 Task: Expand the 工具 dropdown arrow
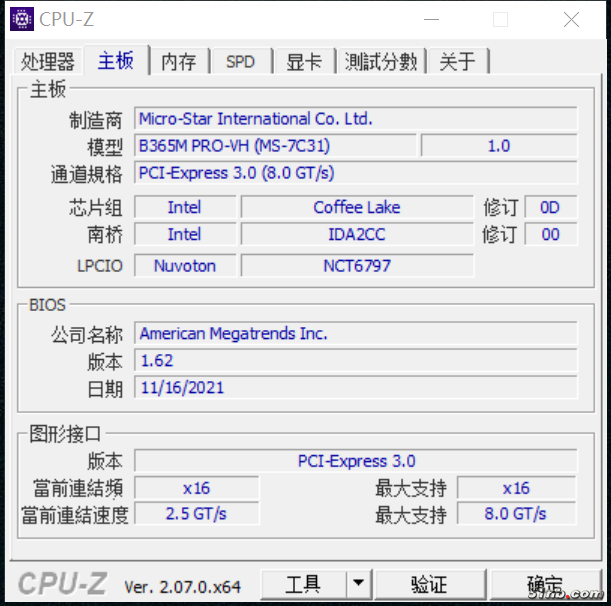(358, 584)
